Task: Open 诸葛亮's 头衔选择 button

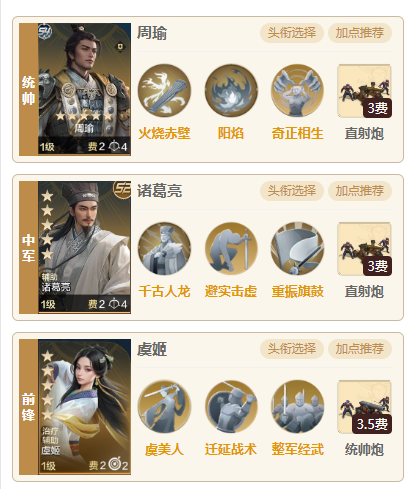Action: (x=292, y=191)
